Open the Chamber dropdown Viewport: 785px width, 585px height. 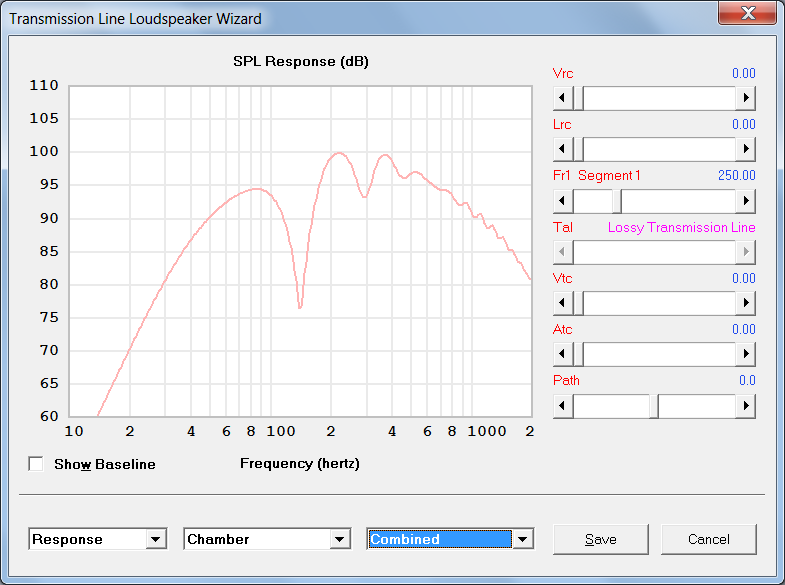pos(340,539)
